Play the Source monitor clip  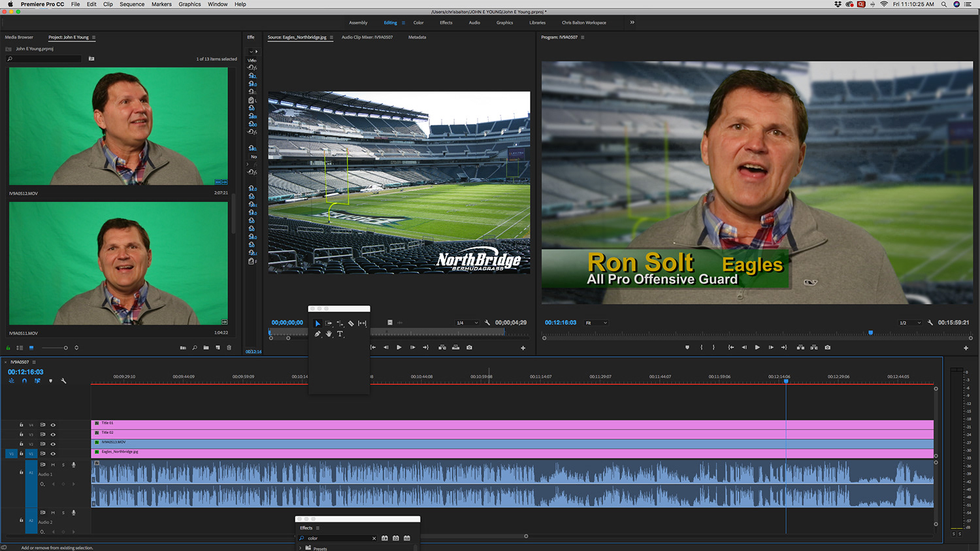(399, 347)
